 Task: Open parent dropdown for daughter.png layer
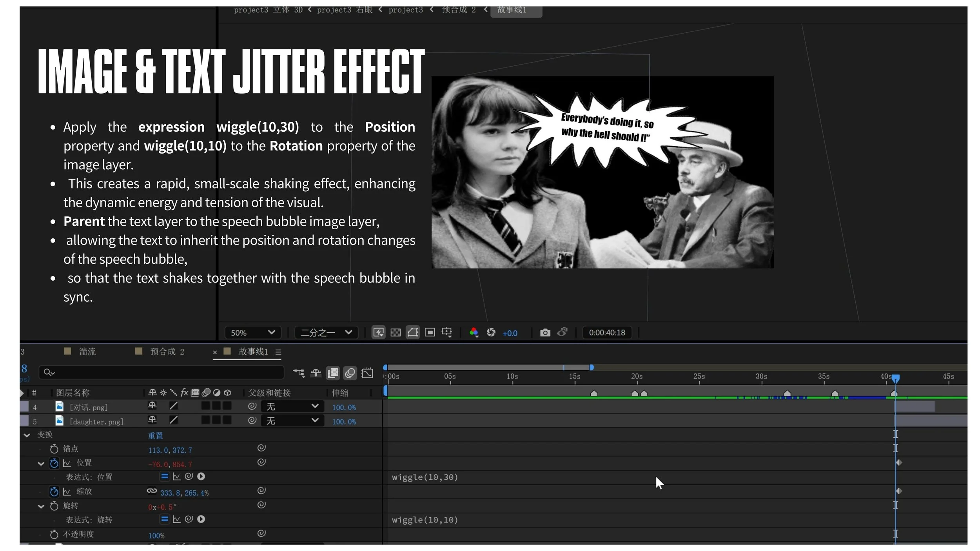click(292, 421)
